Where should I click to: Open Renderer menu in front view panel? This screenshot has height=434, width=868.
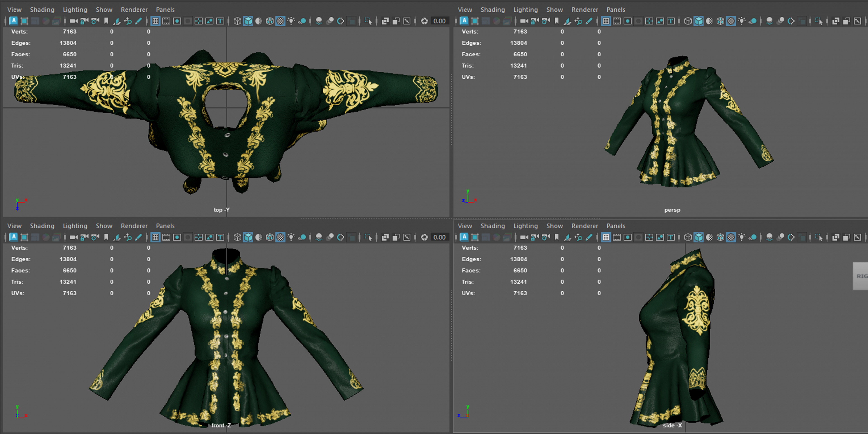[134, 226]
